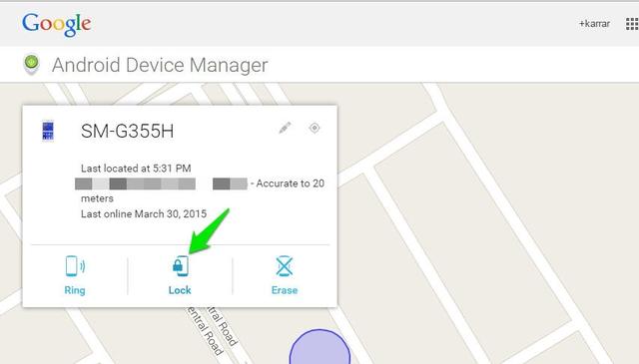Open the SM-G355H device selector
Image resolution: width=639 pixels, height=364 pixels.
(x=127, y=131)
